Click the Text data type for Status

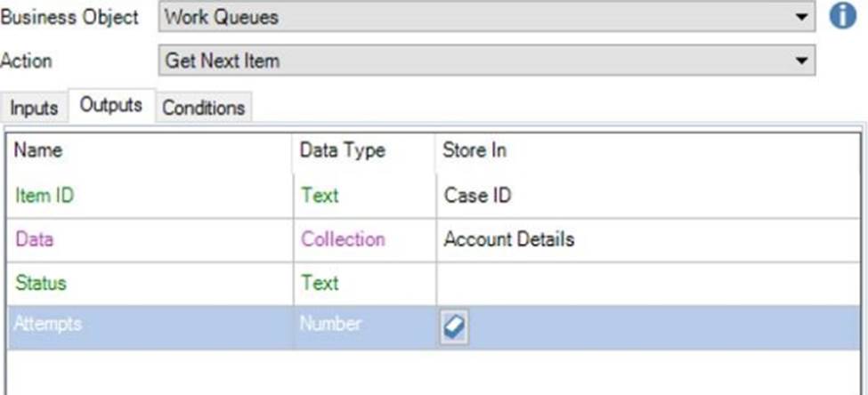[x=365, y=283]
